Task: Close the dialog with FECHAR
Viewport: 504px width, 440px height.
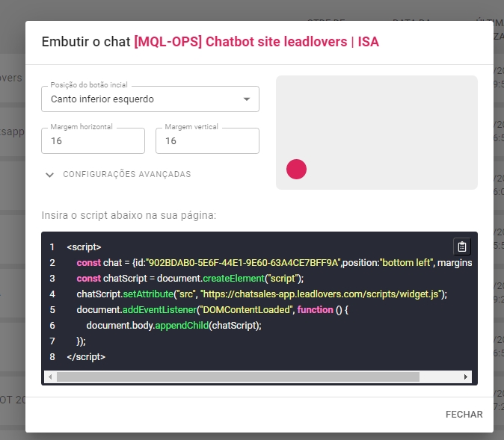Action: [464, 415]
